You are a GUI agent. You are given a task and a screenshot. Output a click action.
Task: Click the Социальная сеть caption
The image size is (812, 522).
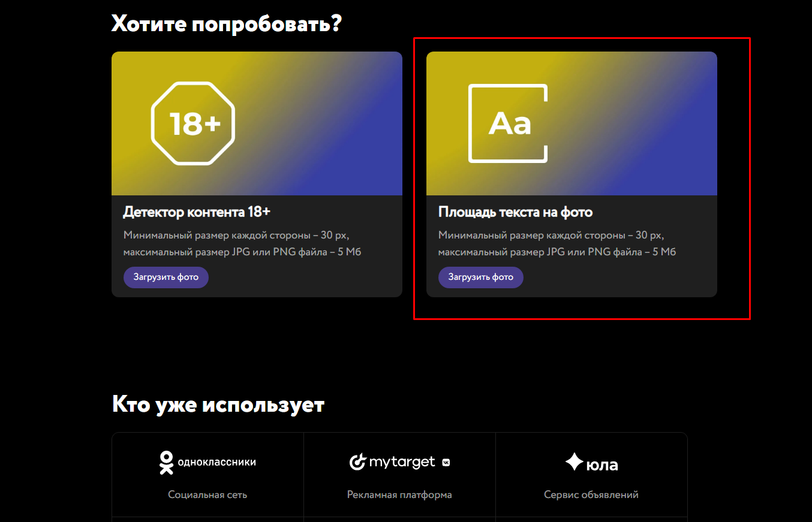tap(207, 495)
